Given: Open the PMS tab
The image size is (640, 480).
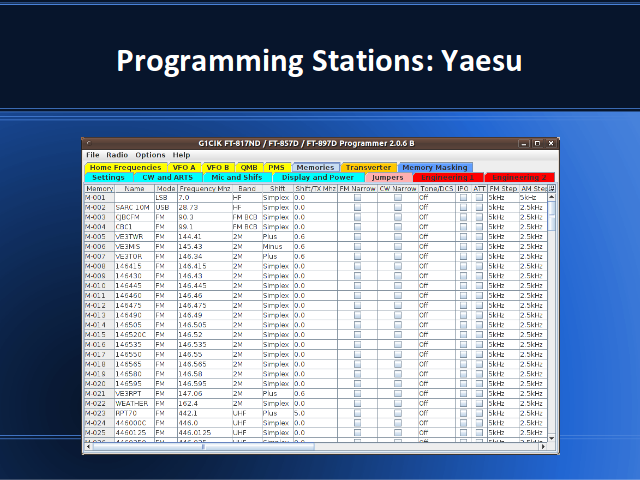Looking at the screenshot, I should point(277,167).
